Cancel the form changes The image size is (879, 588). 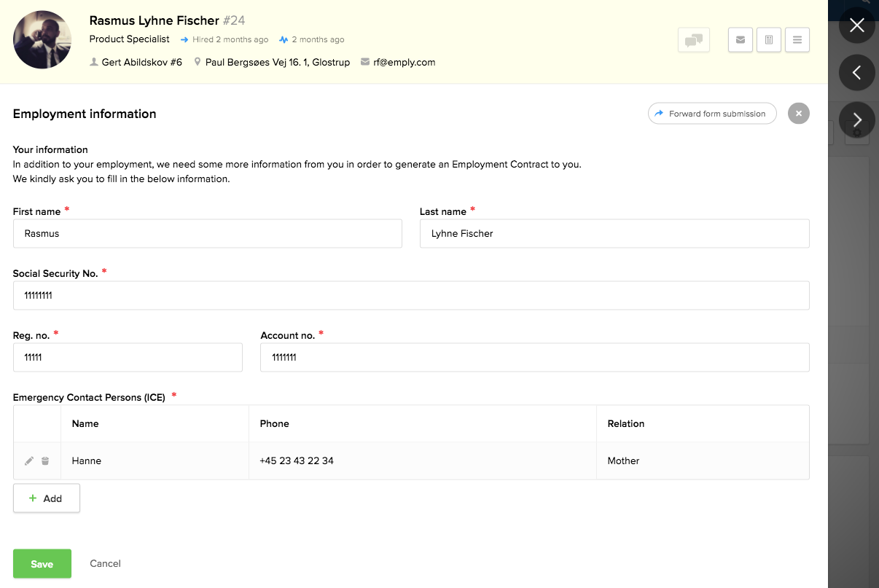point(105,564)
